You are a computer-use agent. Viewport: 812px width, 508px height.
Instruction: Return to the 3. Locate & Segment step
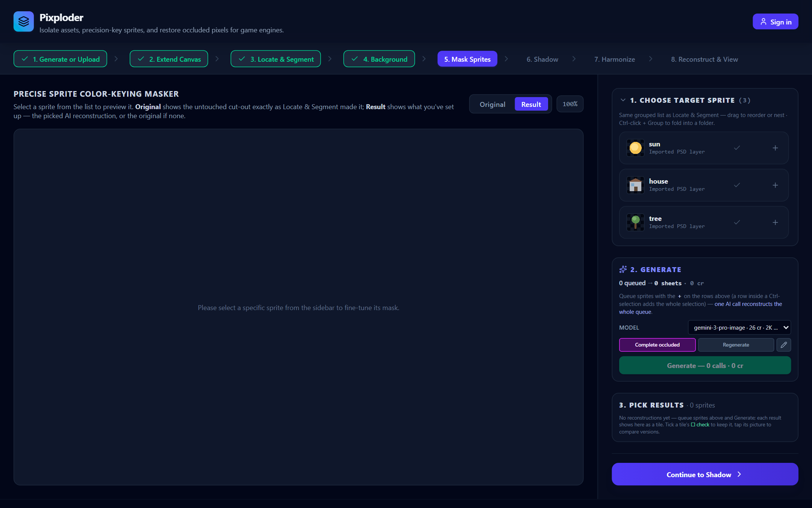point(276,59)
